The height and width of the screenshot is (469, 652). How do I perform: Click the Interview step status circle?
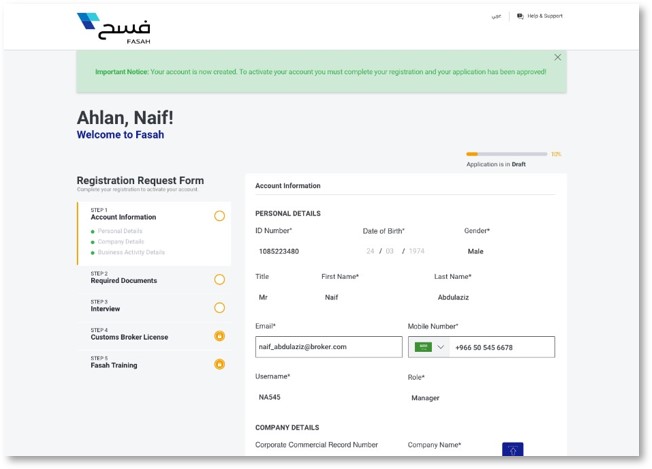(219, 307)
